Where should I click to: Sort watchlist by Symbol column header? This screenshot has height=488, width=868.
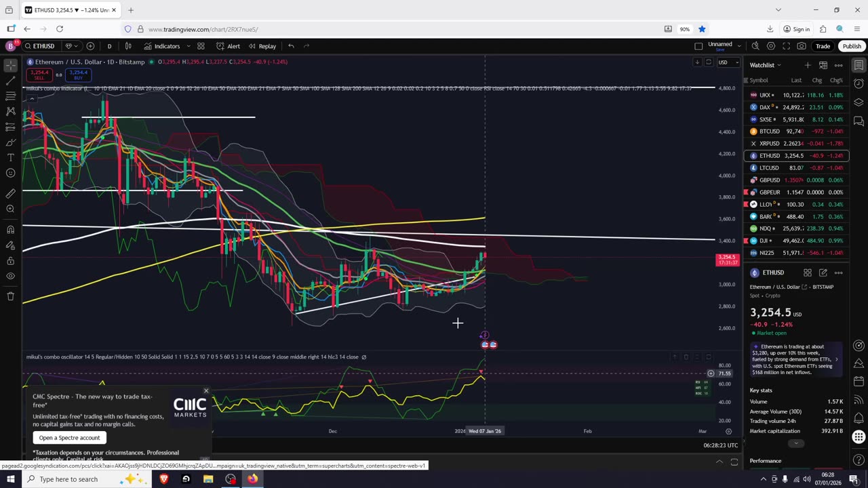tap(759, 80)
